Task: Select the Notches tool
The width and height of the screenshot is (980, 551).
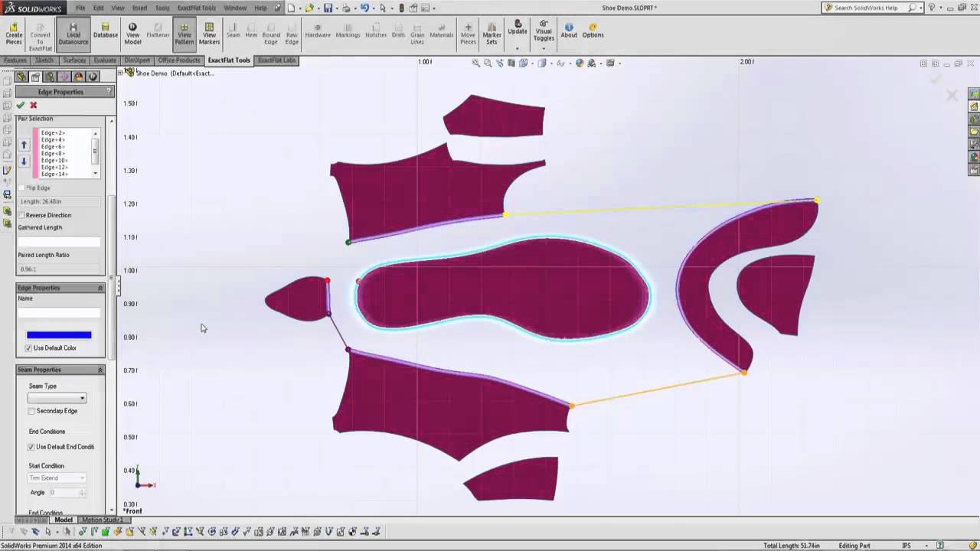Action: [376, 31]
